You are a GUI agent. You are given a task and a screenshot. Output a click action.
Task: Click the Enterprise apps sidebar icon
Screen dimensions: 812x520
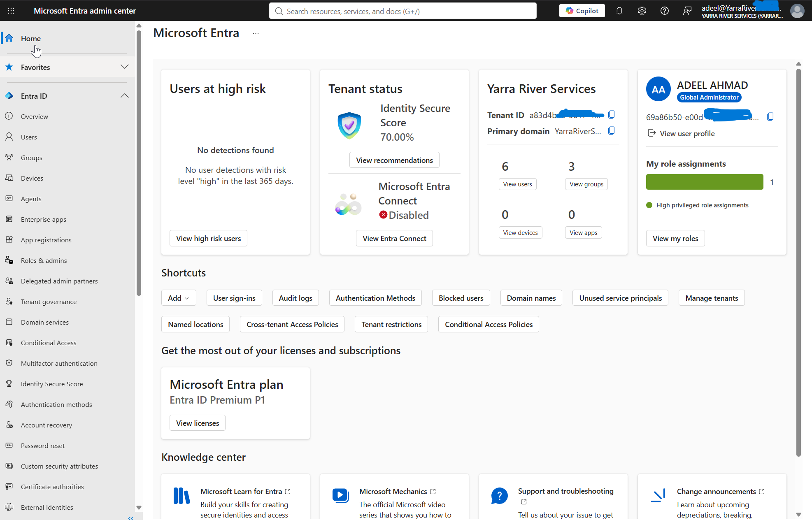point(9,219)
